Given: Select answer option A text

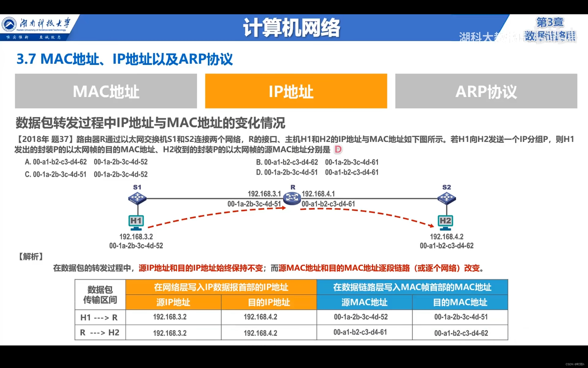Looking at the screenshot, I should (86, 162).
